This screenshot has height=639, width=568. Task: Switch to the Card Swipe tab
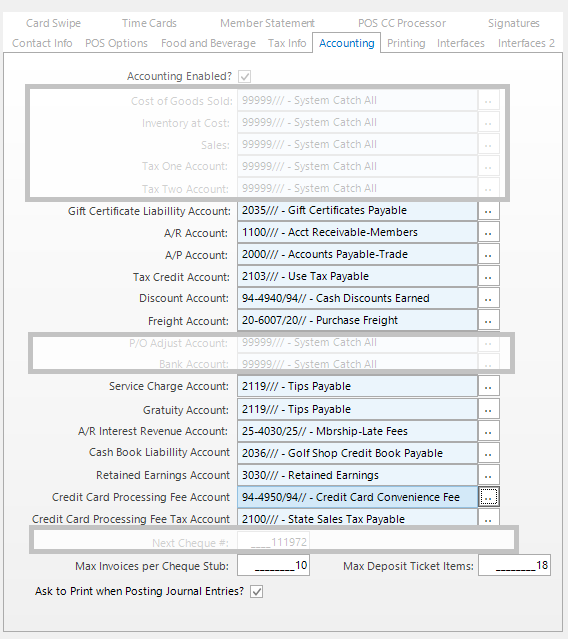[53, 23]
